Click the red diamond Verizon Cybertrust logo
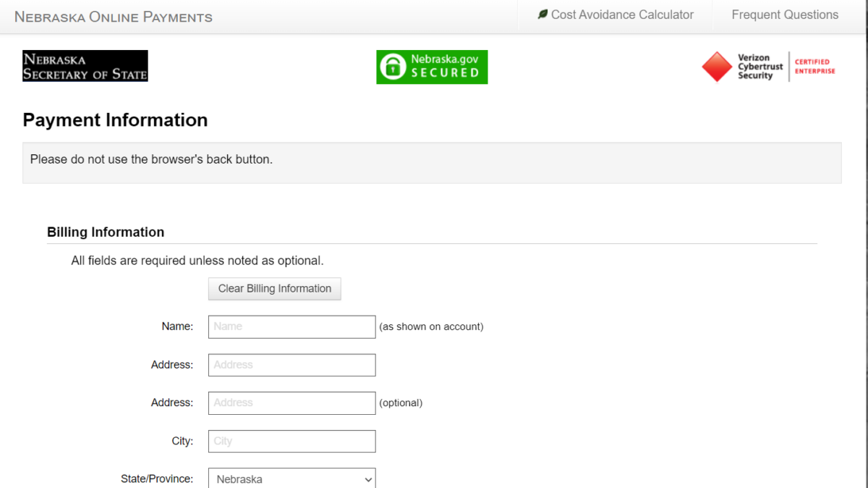The height and width of the screenshot is (488, 868). [x=717, y=67]
